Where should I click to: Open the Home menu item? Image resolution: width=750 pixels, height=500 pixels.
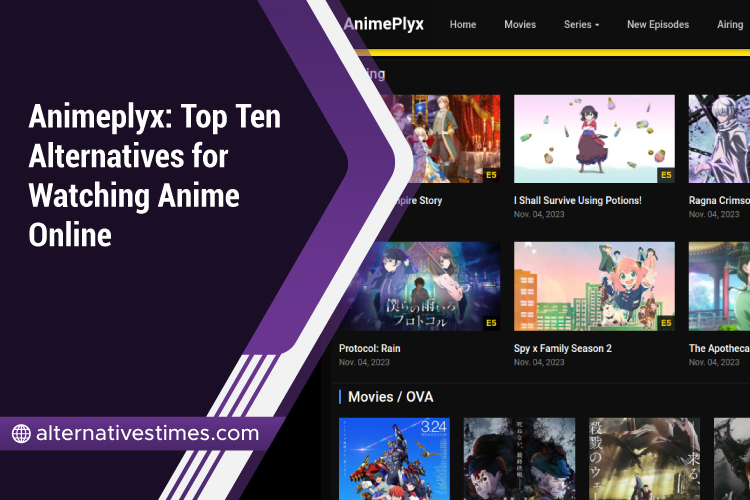point(463,24)
